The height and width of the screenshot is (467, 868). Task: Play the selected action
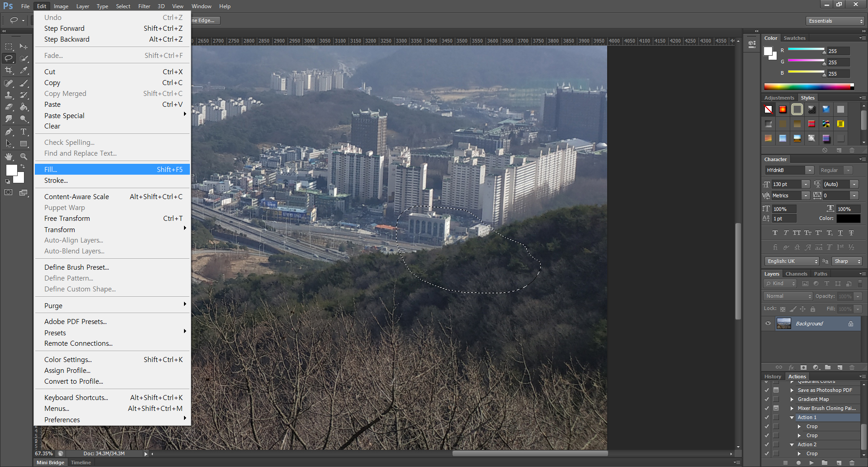pyautogui.click(x=811, y=462)
